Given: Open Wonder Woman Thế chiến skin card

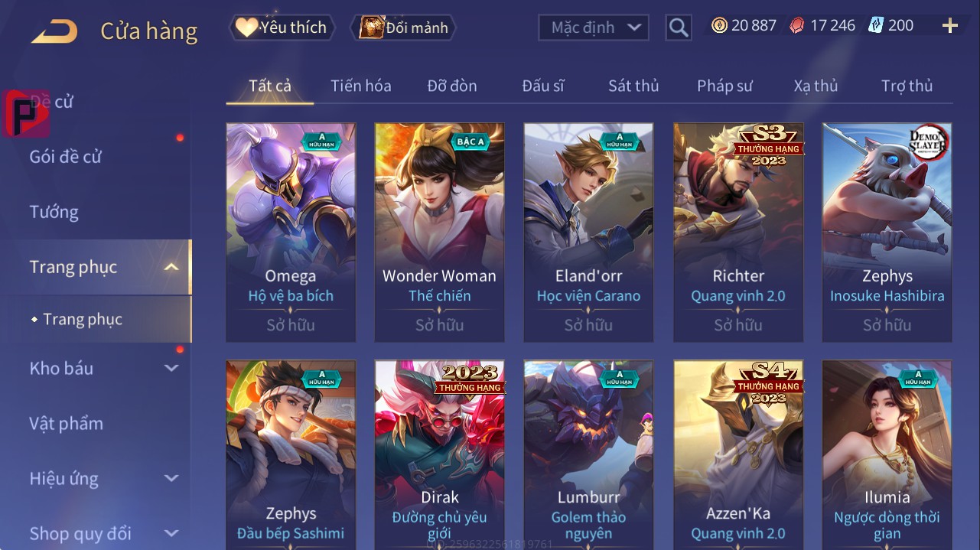Looking at the screenshot, I should click(440, 233).
